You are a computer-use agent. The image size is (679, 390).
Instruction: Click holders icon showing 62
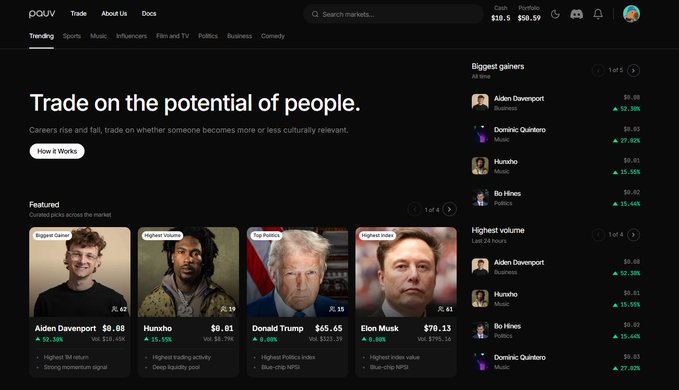coord(115,309)
